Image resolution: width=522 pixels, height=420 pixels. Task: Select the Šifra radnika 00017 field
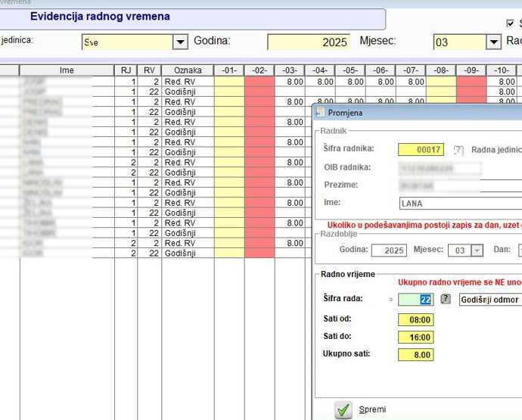pyautogui.click(x=421, y=150)
